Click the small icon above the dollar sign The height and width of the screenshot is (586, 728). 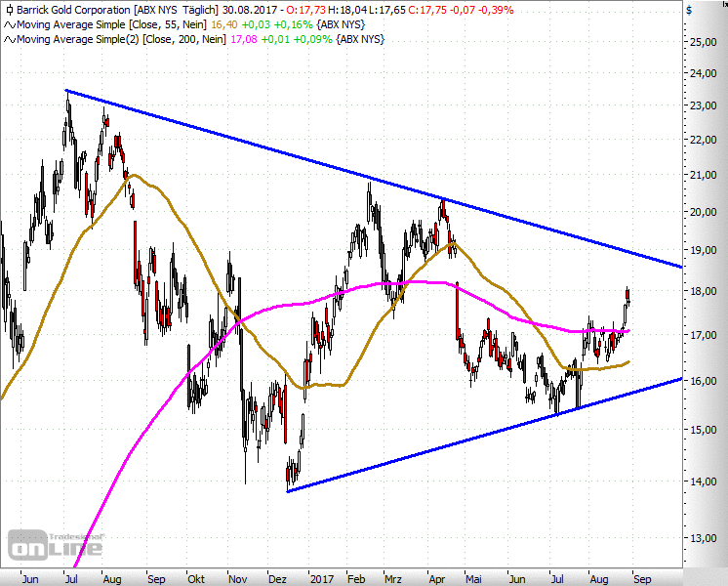tap(724, 3)
